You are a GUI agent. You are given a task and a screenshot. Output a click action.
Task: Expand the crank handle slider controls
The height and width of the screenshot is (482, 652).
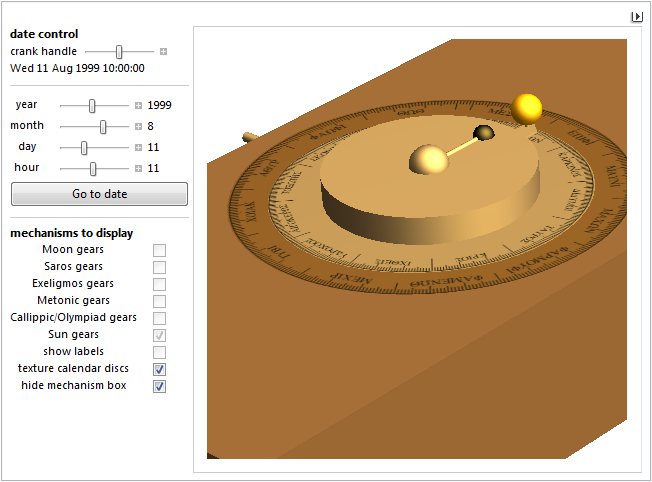[164, 51]
